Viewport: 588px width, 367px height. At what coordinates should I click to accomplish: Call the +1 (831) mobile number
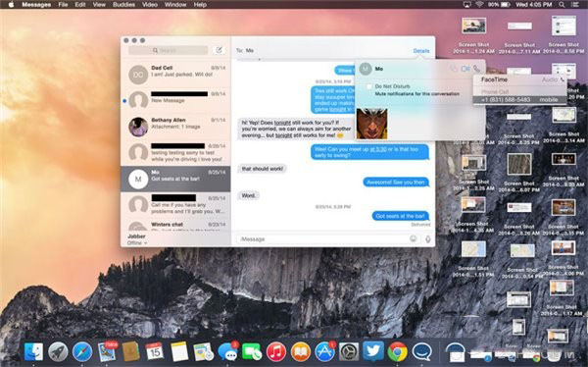[x=519, y=99]
